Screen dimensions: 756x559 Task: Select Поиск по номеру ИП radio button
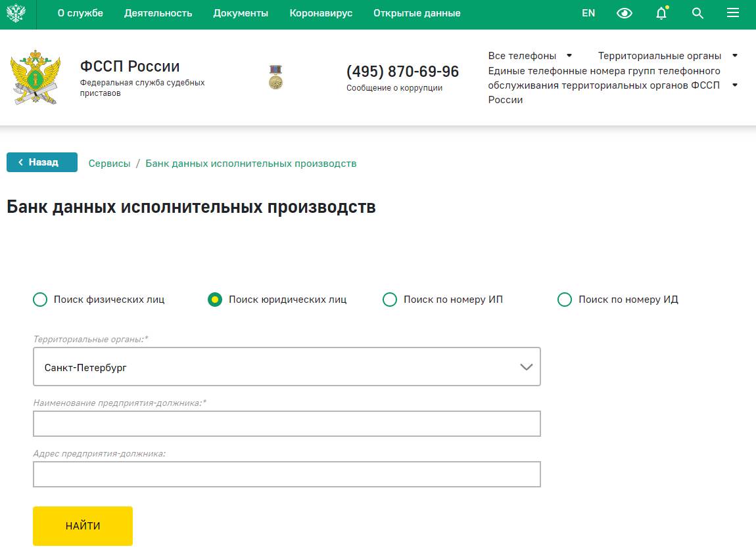(x=390, y=300)
